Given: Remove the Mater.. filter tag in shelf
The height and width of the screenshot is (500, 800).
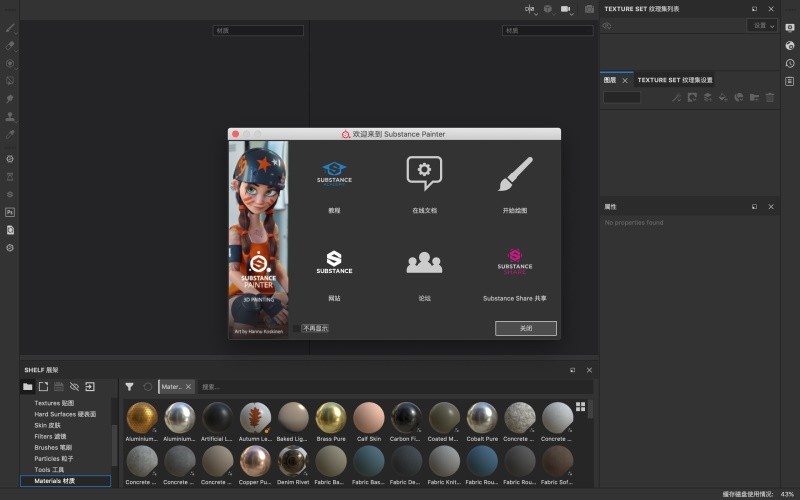Looking at the screenshot, I should pos(188,387).
